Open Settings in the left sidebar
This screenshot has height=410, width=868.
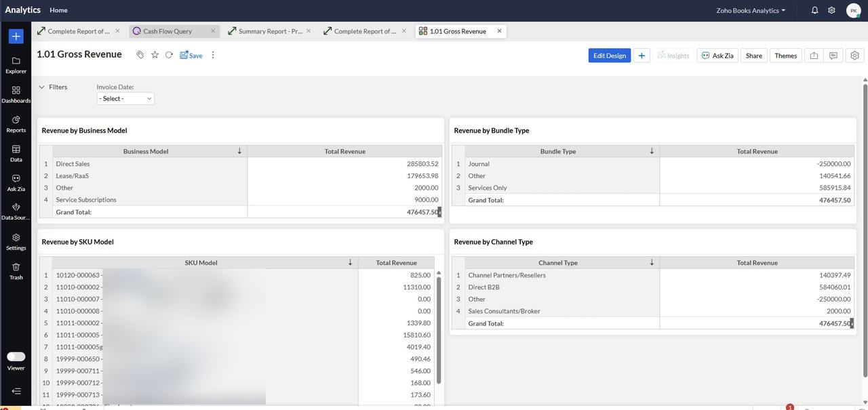[x=16, y=242]
